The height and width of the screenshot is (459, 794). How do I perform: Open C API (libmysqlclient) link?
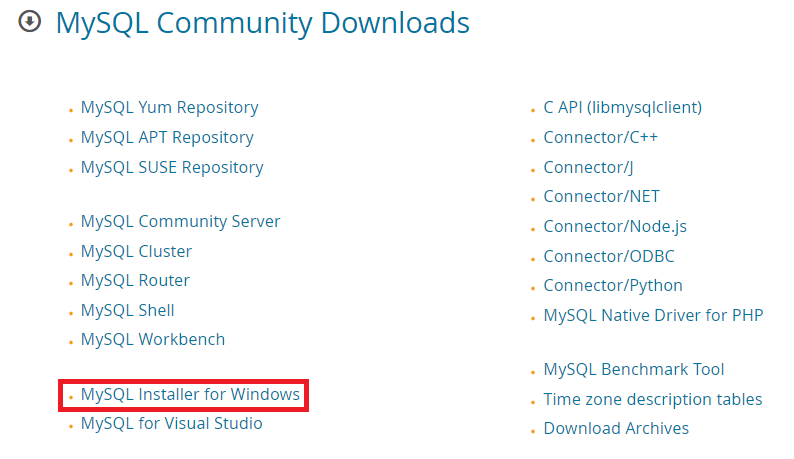click(x=623, y=107)
